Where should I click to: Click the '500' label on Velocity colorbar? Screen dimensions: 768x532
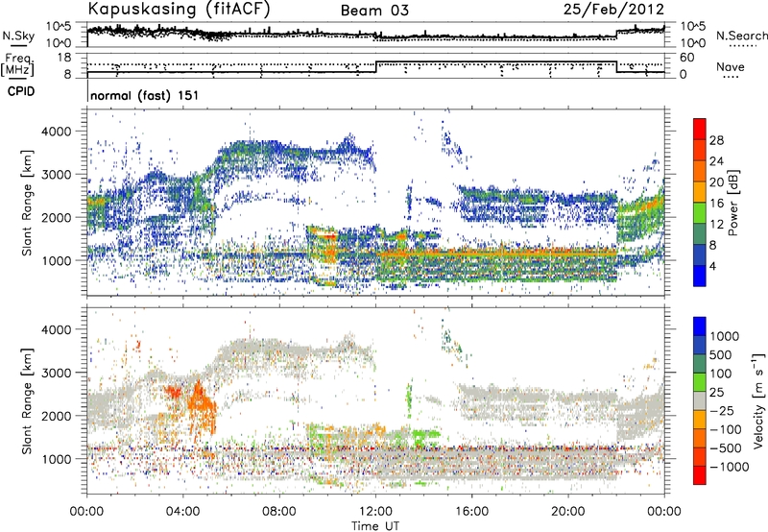pyautogui.click(x=721, y=355)
